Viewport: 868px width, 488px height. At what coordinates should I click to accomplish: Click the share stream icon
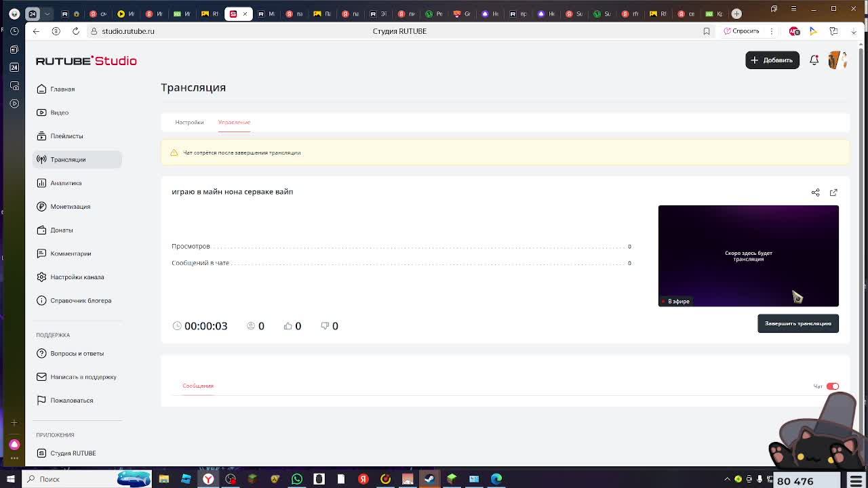click(x=816, y=192)
